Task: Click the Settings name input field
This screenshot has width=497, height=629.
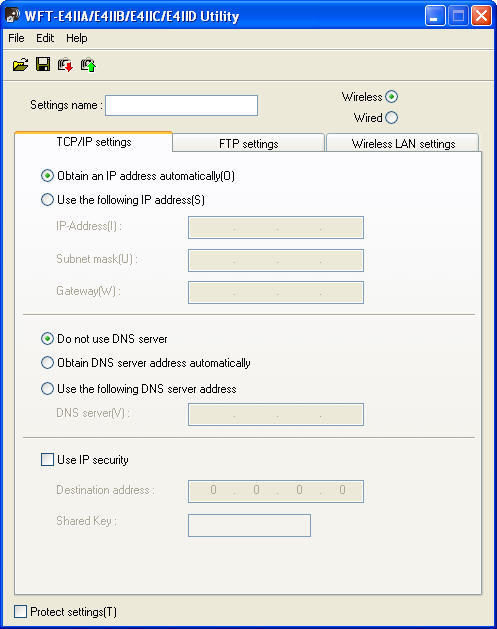Action: coord(181,106)
